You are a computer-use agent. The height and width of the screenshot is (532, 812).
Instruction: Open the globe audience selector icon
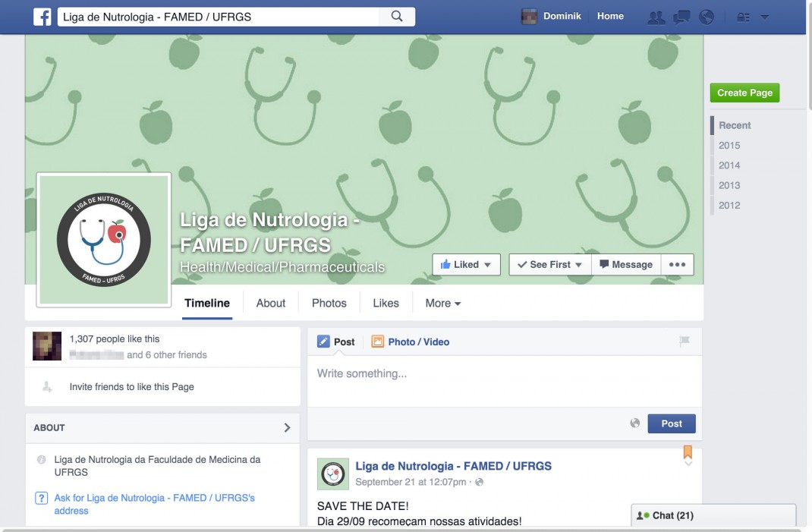click(635, 423)
